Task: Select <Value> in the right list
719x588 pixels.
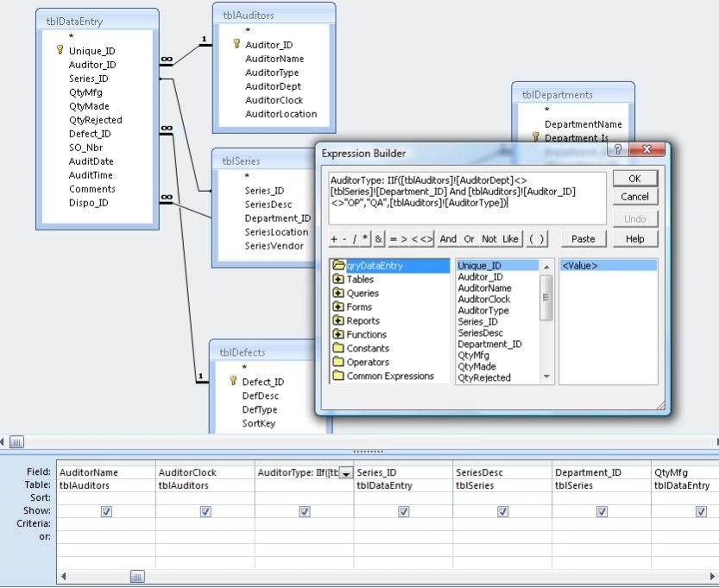Action: (580, 266)
